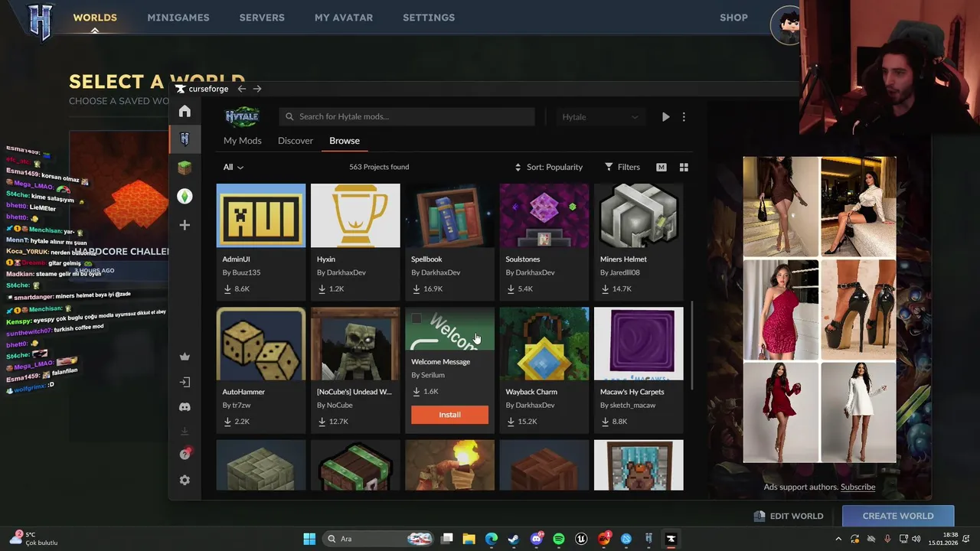Open Macaw's Hy Carpets mod thumbnail
The image size is (980, 551).
[639, 344]
